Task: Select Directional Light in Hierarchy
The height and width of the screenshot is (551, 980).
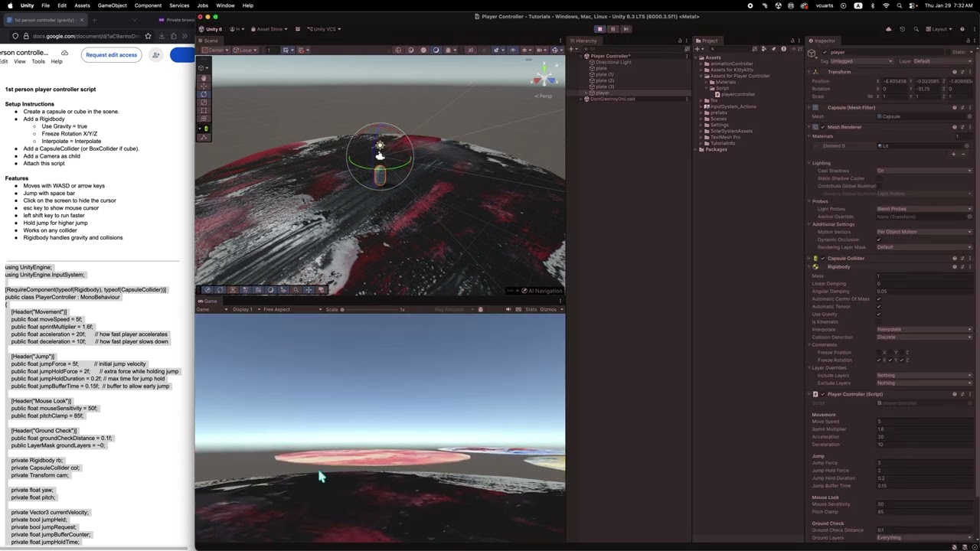Action: (612, 62)
